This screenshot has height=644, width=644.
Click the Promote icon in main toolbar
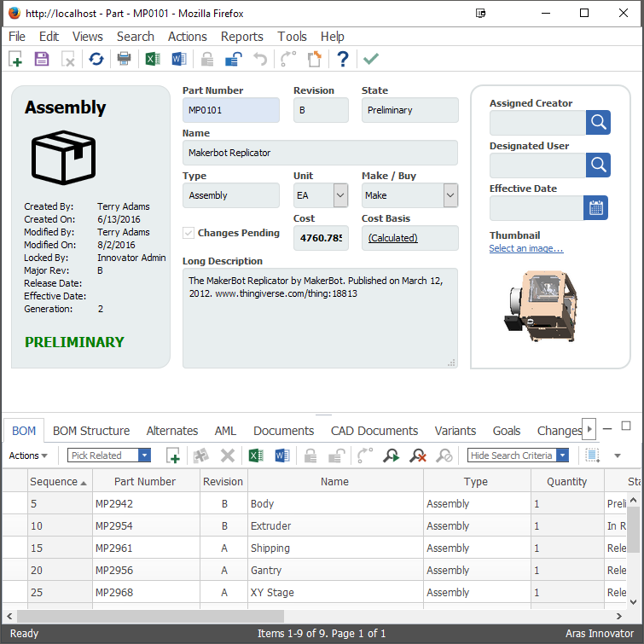point(288,59)
